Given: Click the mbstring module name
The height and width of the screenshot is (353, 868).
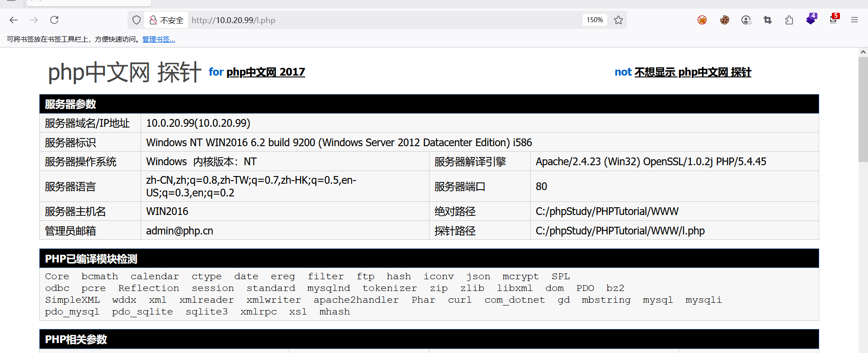Looking at the screenshot, I should 606,300.
